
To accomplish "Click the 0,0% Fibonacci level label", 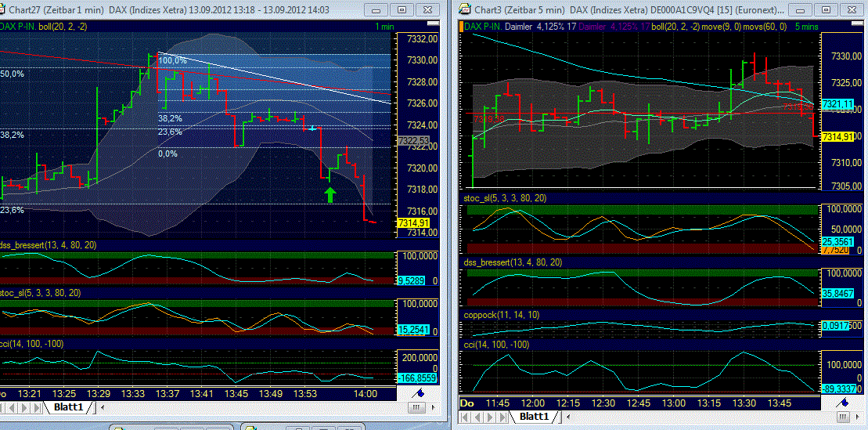I will point(167,154).
